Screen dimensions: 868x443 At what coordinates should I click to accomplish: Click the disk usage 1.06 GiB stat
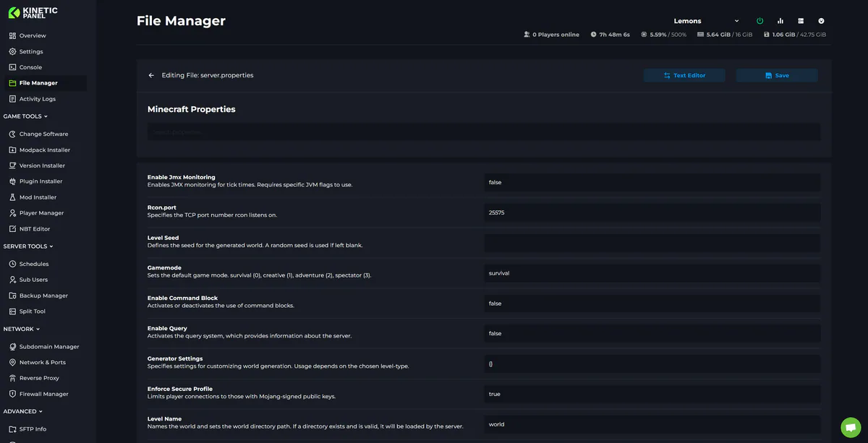[794, 35]
